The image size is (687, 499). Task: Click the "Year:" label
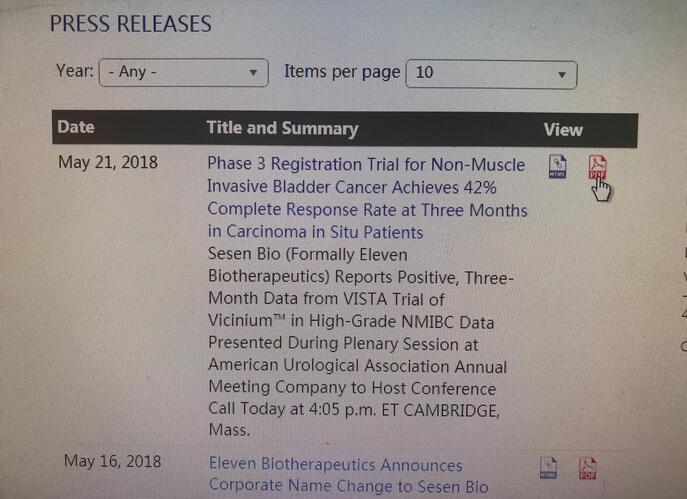(75, 72)
